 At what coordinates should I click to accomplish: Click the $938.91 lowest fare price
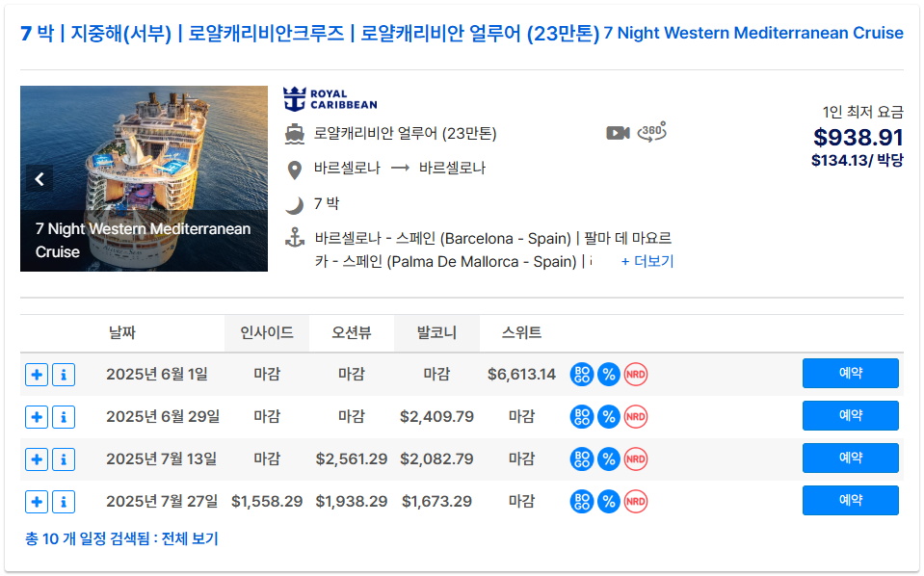tap(858, 138)
